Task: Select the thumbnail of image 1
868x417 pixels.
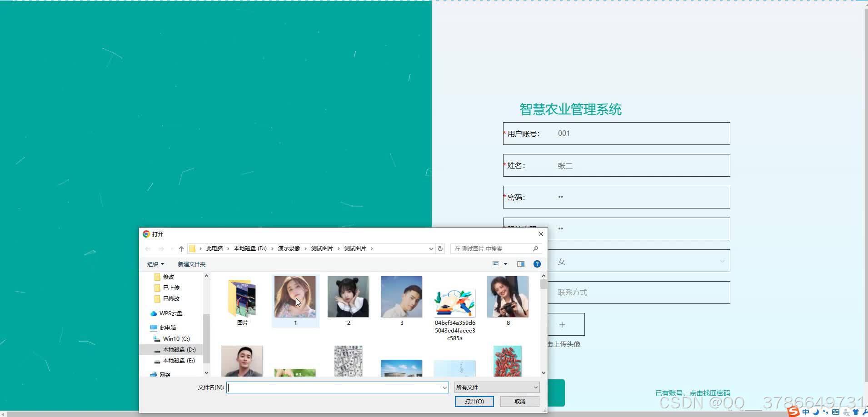Action: (x=295, y=298)
